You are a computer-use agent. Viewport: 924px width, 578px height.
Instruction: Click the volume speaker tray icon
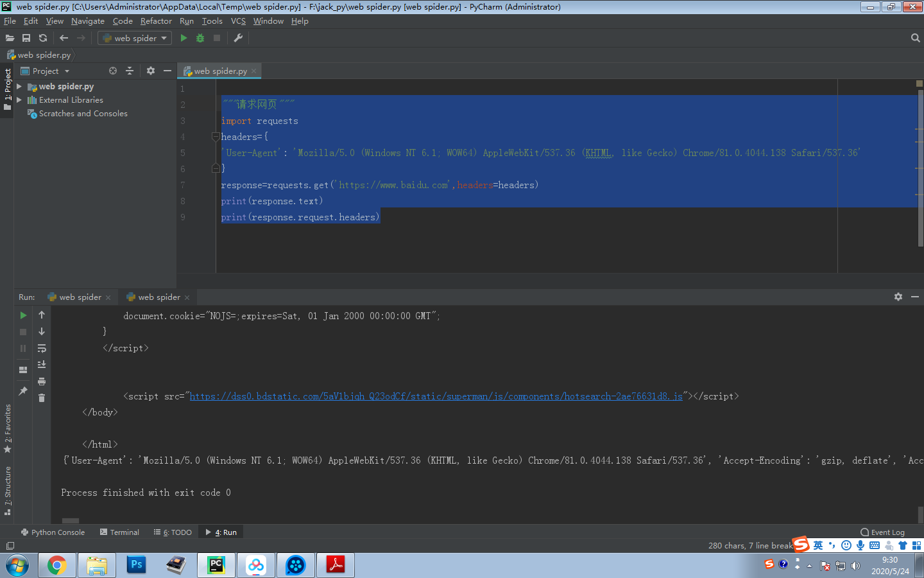pyautogui.click(x=855, y=566)
